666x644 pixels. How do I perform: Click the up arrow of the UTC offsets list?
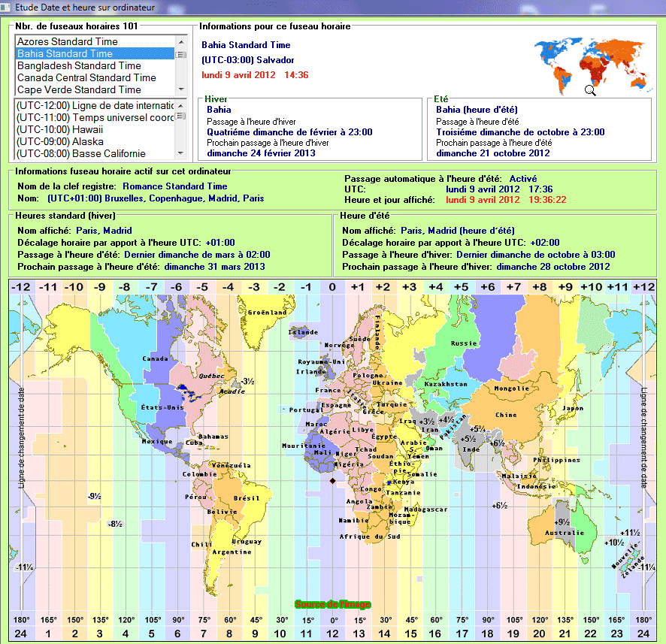181,105
